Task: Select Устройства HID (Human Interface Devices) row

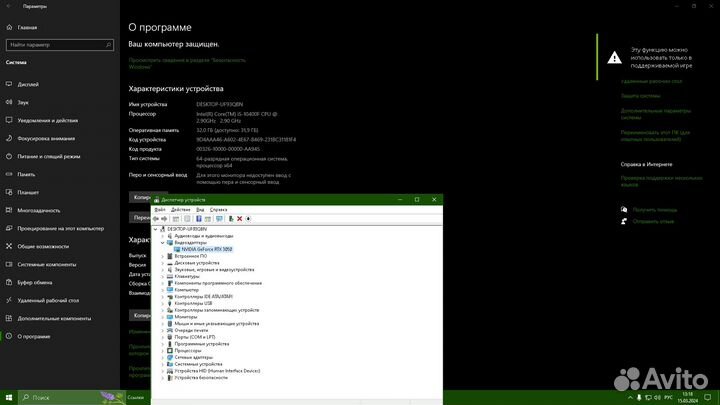Action: (x=217, y=371)
